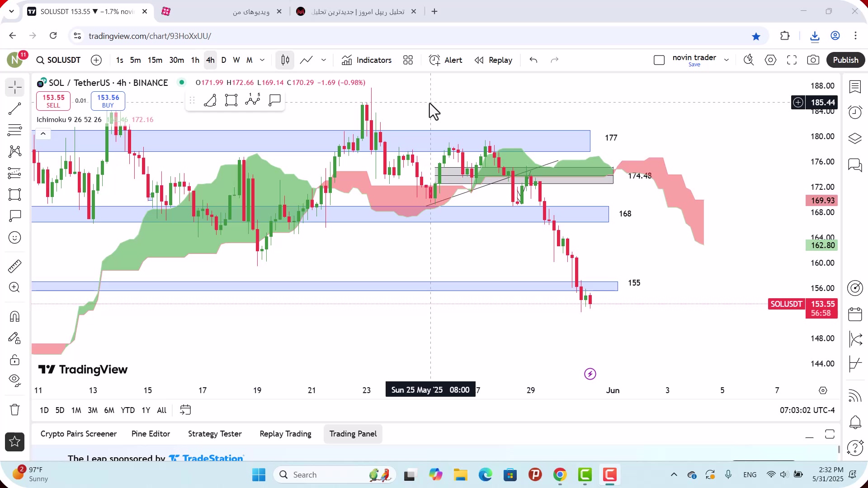Open symbol search SOLUSDT
The image size is (868, 488).
[58, 60]
